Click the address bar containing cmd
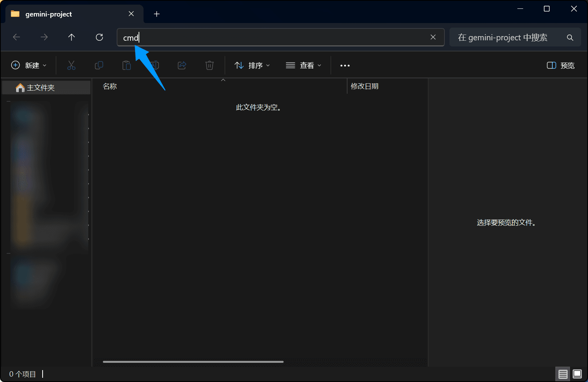 (x=281, y=37)
